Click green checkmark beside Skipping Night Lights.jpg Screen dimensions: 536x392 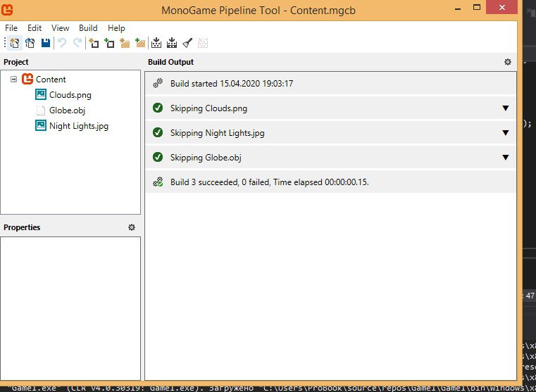point(158,133)
